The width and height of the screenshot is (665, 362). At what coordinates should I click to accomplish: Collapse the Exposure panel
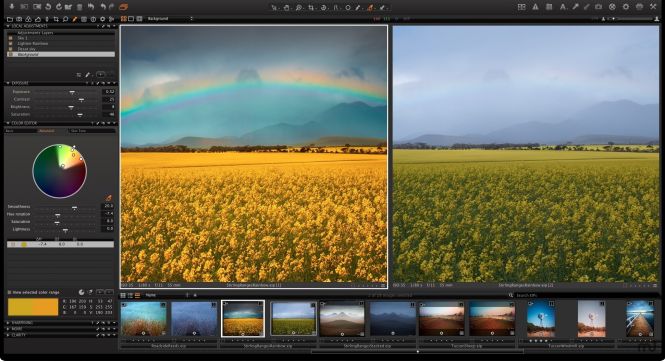click(8, 83)
